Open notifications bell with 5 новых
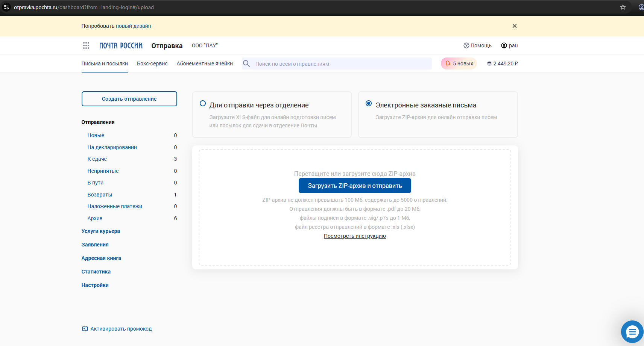644x346 pixels. (x=459, y=63)
